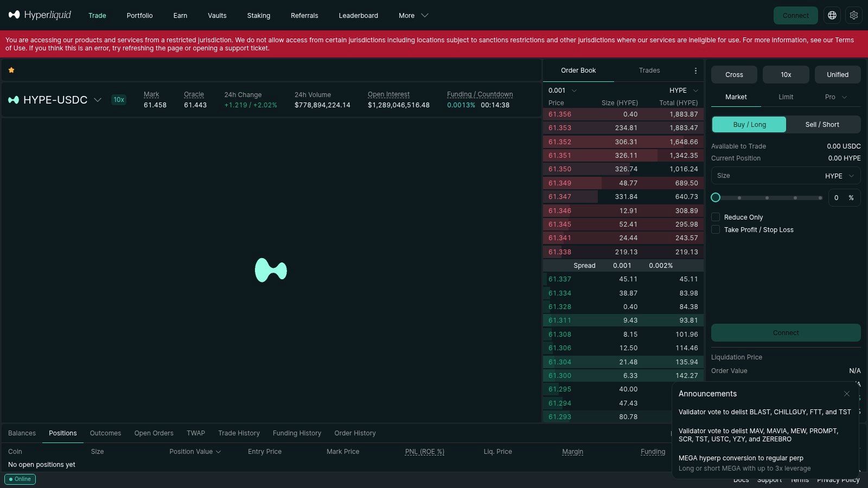
Task: Open announcement about delisting BLAST, CHILLGUY
Action: coord(765,412)
